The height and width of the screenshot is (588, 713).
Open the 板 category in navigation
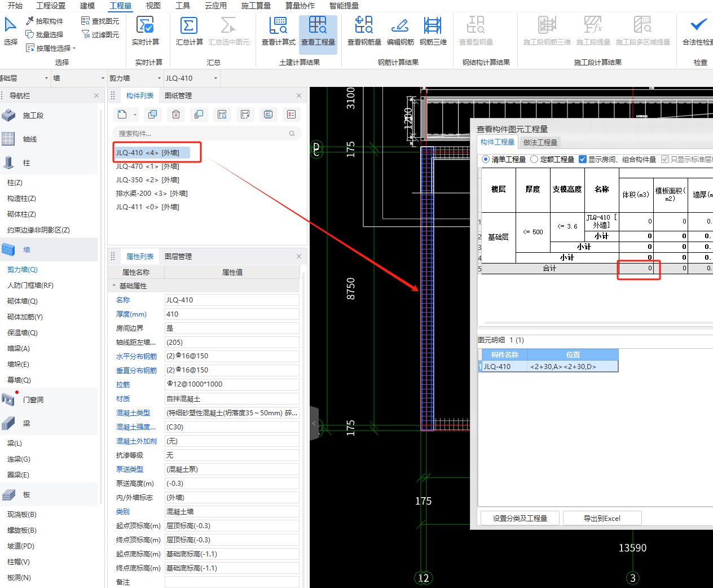point(50,495)
